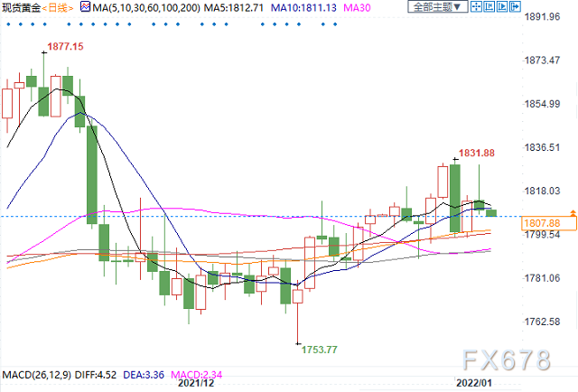Click the pink MA30 label
The height and width of the screenshot is (392, 578).
pos(357,7)
